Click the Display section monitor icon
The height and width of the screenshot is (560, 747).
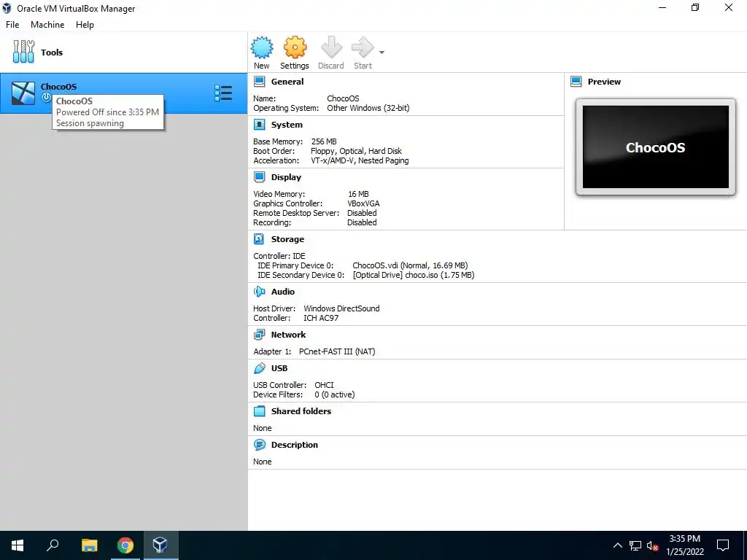259,177
